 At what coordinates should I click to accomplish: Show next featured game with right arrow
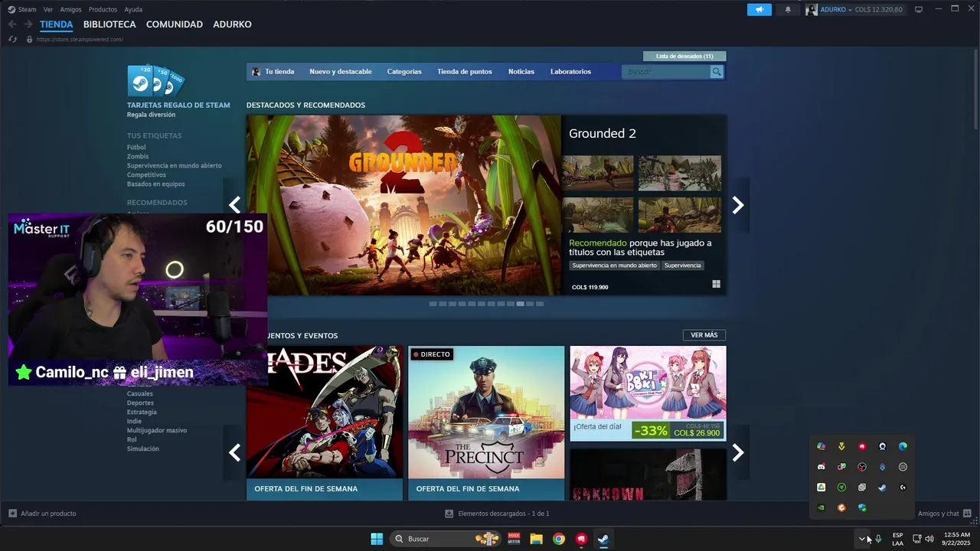pyautogui.click(x=738, y=205)
